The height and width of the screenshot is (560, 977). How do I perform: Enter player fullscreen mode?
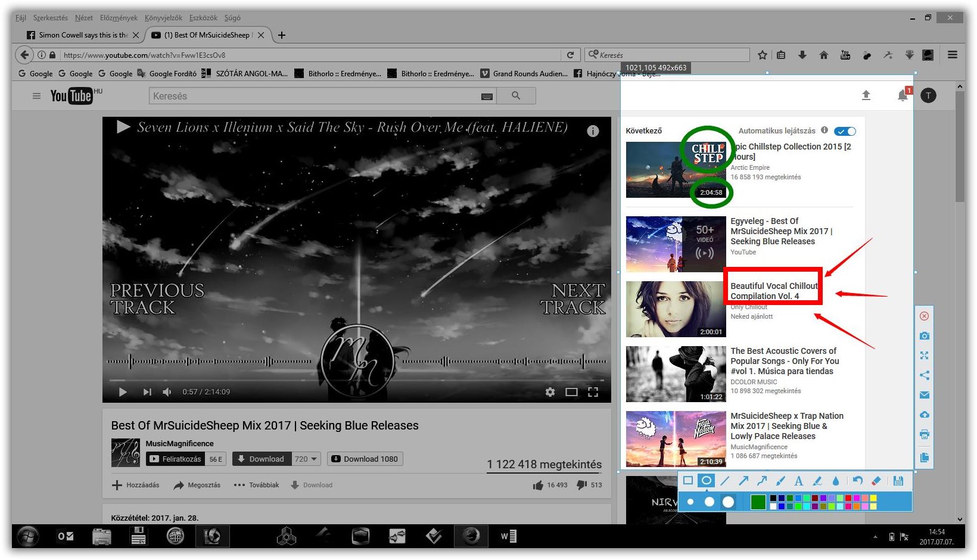(x=593, y=392)
